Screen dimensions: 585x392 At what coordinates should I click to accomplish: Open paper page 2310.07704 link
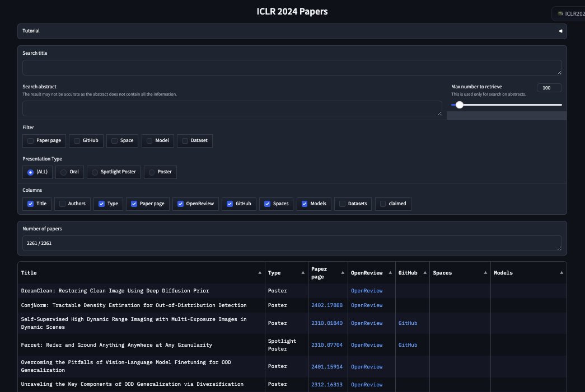[327, 345]
